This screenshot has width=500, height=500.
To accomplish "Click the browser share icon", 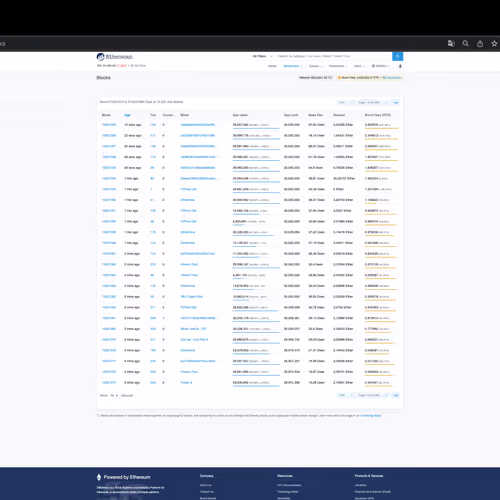I will (480, 44).
